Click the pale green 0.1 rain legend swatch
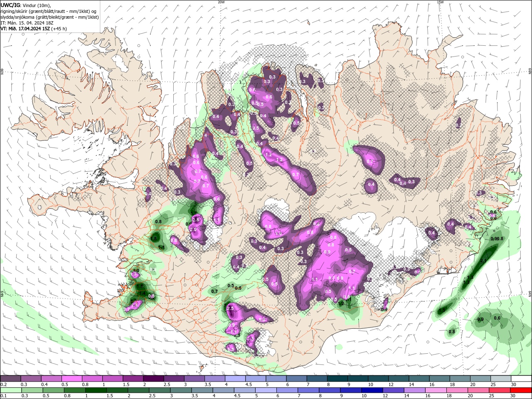532x399 pixels. click(11, 390)
